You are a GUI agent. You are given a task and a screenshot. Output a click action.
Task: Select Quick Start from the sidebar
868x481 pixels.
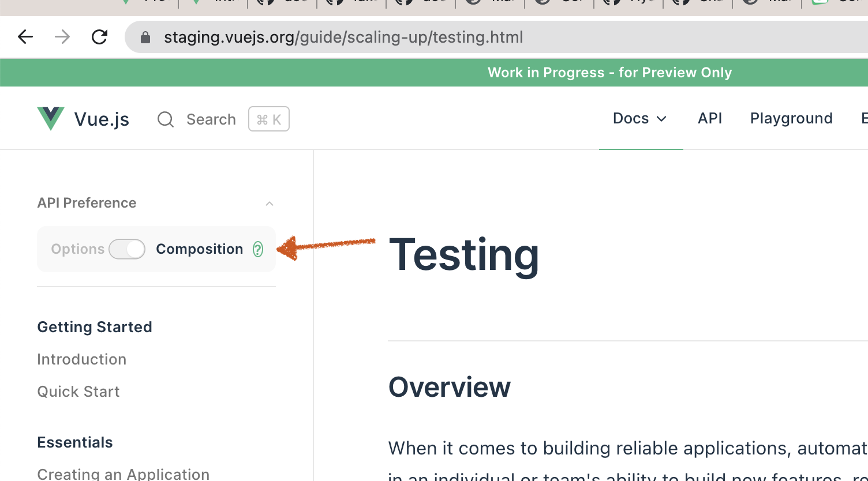tap(78, 391)
